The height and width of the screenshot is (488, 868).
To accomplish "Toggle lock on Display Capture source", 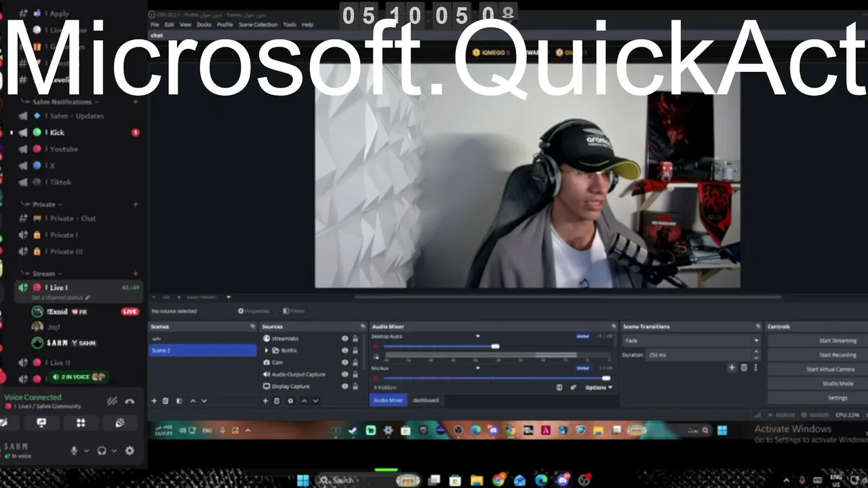I will [355, 386].
